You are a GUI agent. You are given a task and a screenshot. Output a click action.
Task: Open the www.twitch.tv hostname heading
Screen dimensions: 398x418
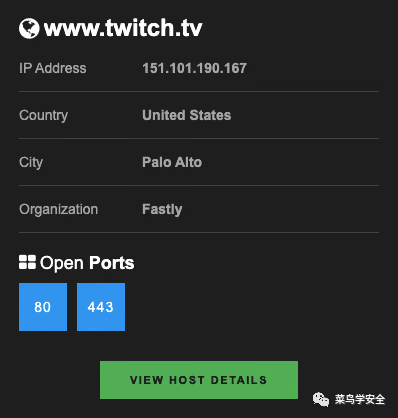point(123,28)
